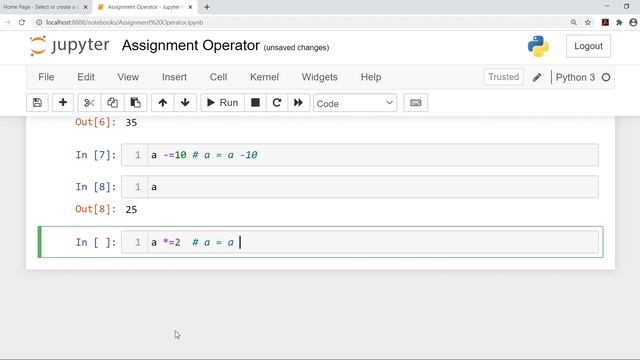Viewport: 640px width, 360px height.
Task: Click the browser address bar URL
Action: click(124, 22)
